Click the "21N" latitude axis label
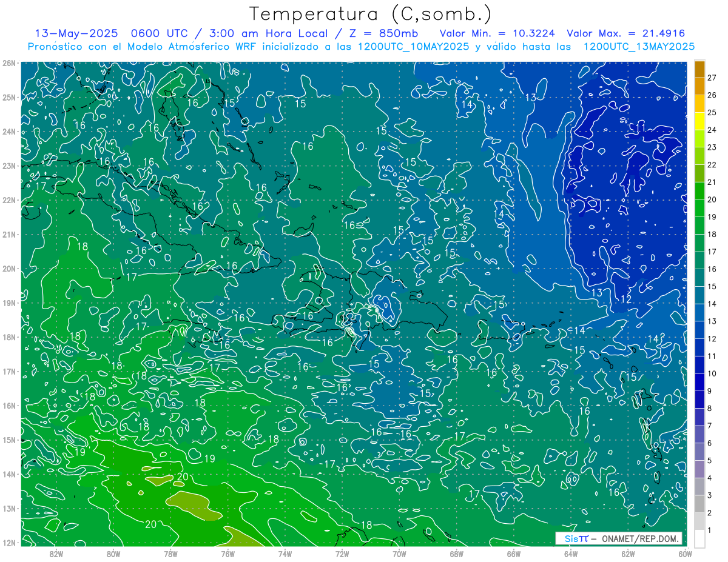728x562 pixels. pyautogui.click(x=9, y=234)
